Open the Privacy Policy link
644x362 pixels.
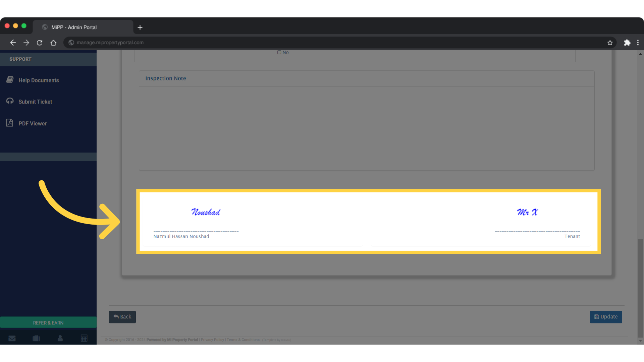tap(212, 340)
